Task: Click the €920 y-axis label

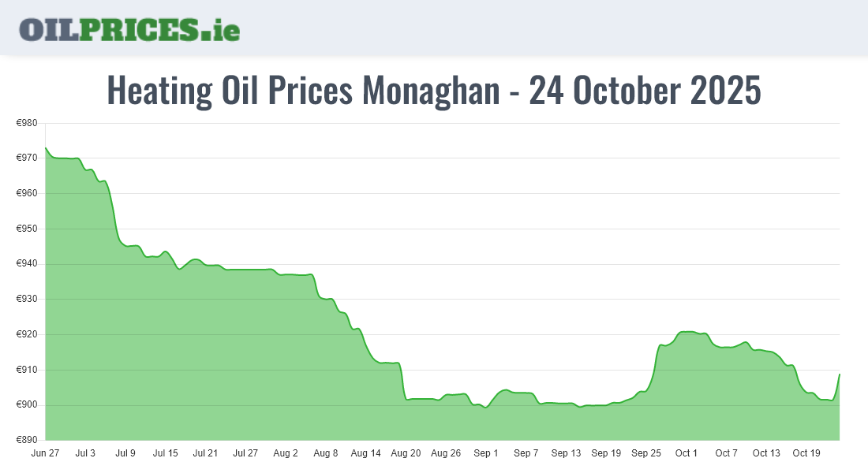Action: click(x=28, y=334)
